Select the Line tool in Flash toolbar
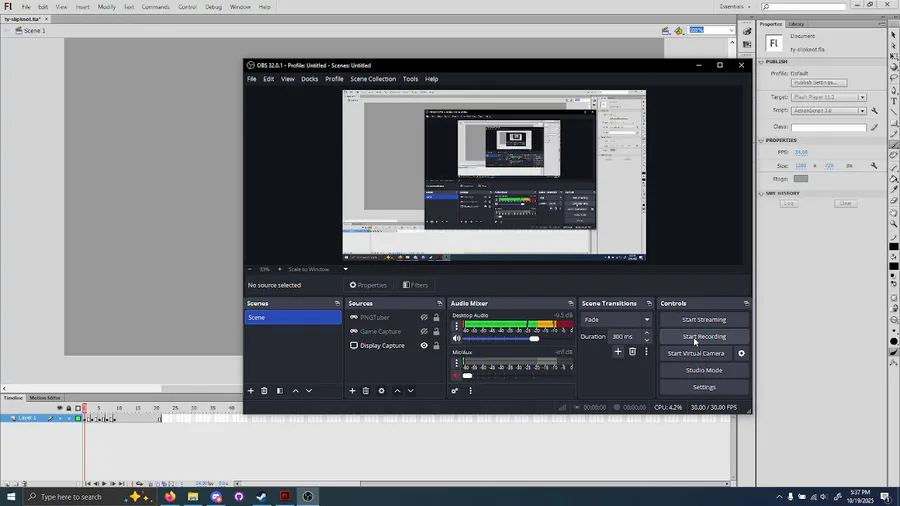Screen dimensions: 900x506 tap(894, 112)
